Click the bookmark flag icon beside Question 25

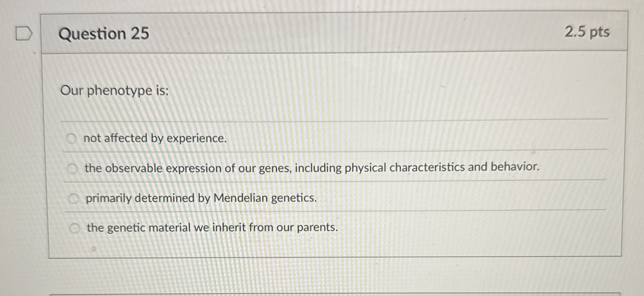tap(24, 33)
